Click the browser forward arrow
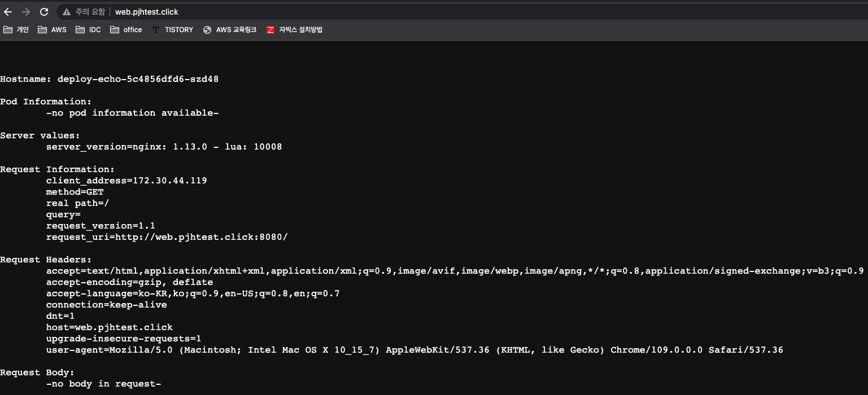 click(26, 12)
